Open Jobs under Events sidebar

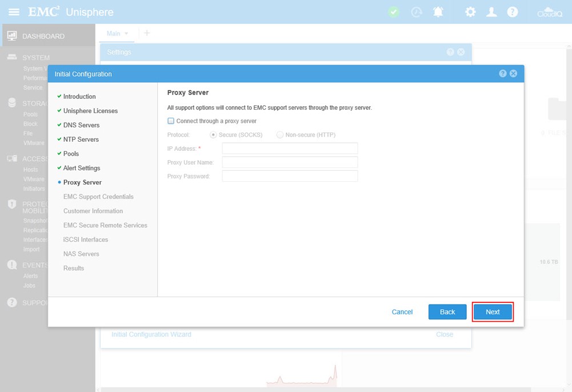(x=29, y=286)
